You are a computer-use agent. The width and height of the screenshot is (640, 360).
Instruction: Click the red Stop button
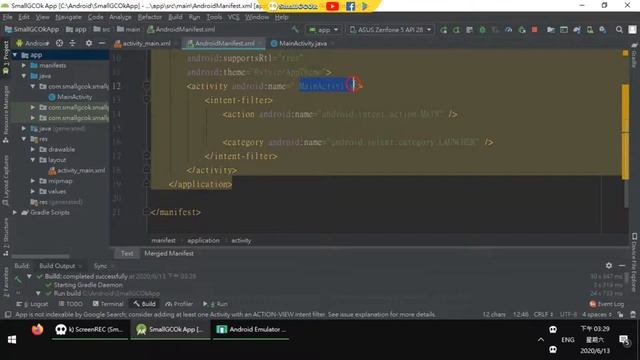tap(534, 30)
